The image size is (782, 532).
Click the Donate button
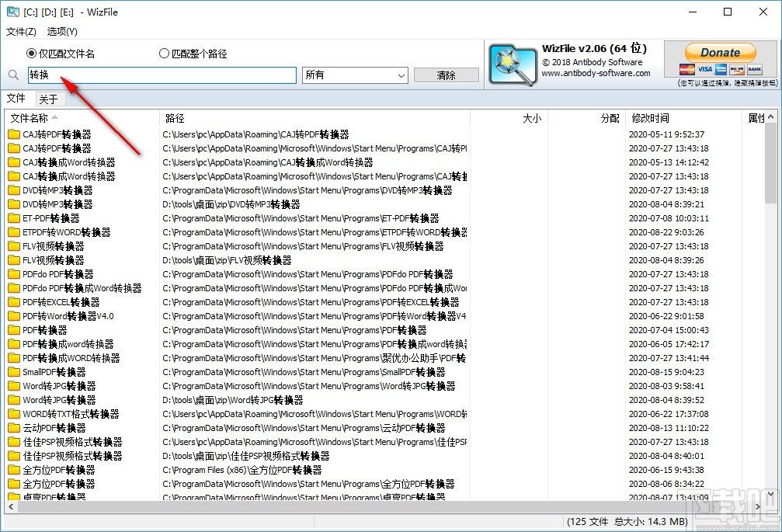pyautogui.click(x=720, y=52)
